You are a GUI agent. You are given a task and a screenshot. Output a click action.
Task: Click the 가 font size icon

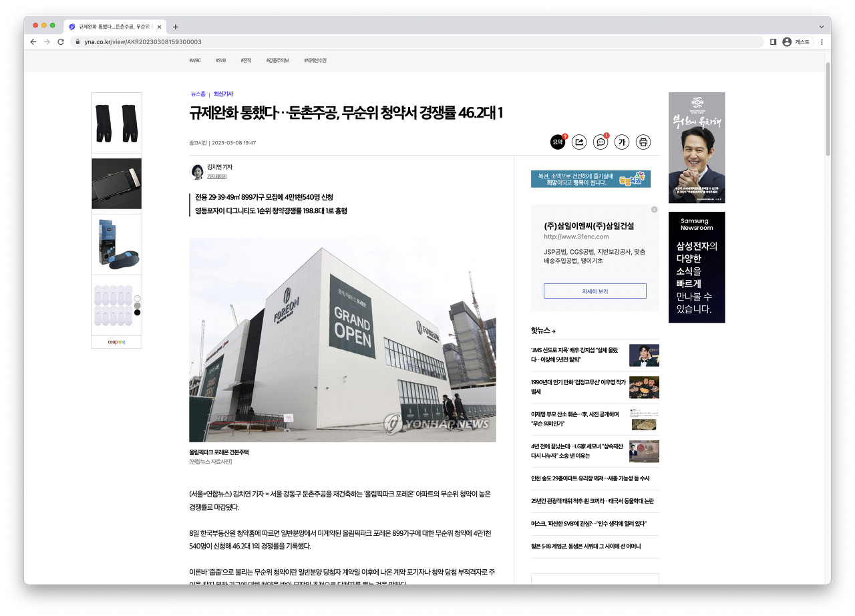pos(622,142)
